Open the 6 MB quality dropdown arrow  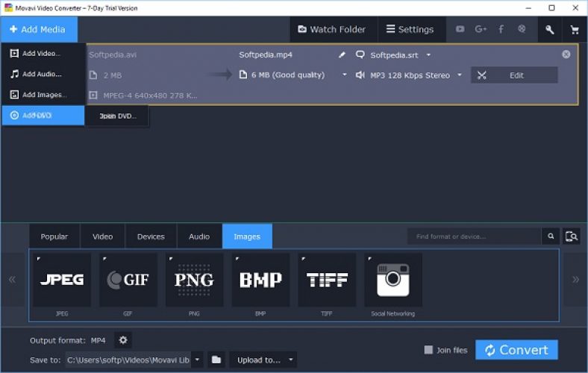click(344, 75)
